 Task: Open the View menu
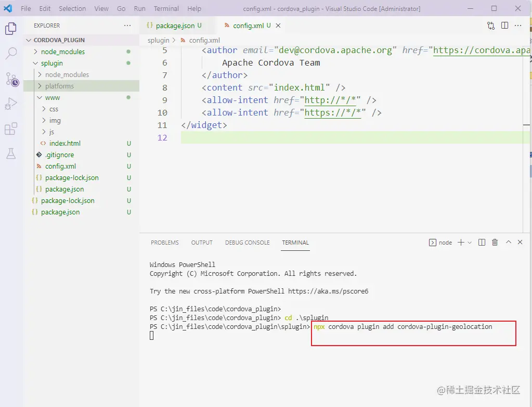click(x=101, y=8)
